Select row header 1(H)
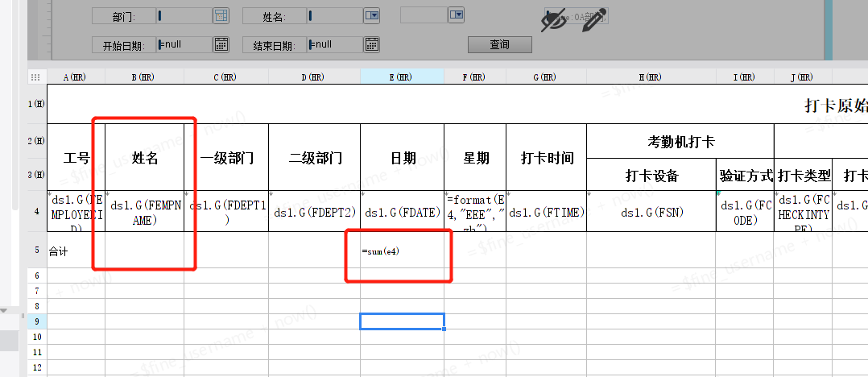 click(37, 104)
